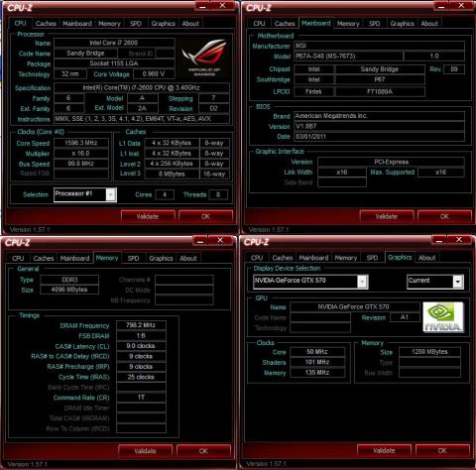Click Validate in the Mainboard window
This screenshot has height=470, width=476.
tap(387, 216)
